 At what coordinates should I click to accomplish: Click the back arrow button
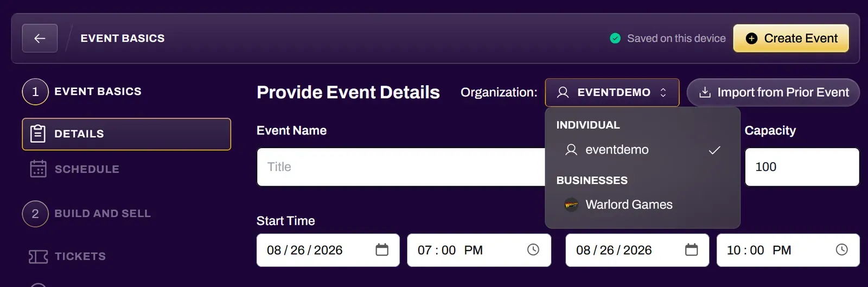(x=40, y=39)
